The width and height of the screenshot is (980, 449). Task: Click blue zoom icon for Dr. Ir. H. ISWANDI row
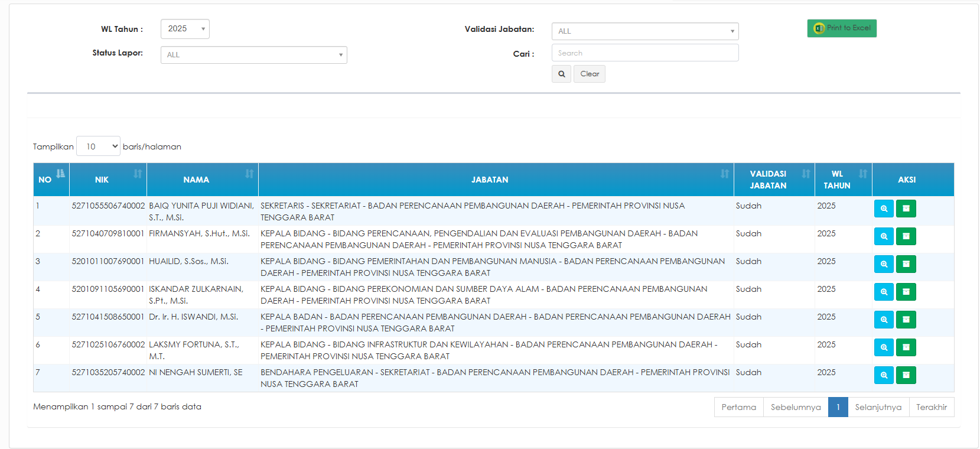(884, 320)
